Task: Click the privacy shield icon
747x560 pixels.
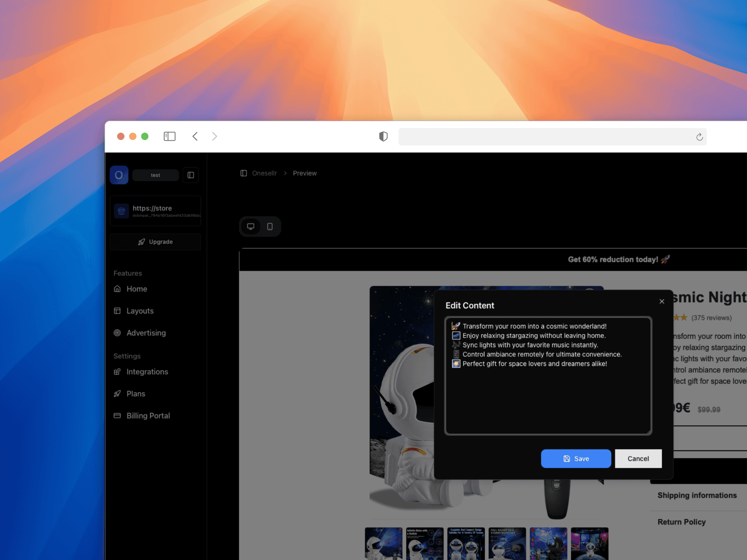Action: (383, 136)
